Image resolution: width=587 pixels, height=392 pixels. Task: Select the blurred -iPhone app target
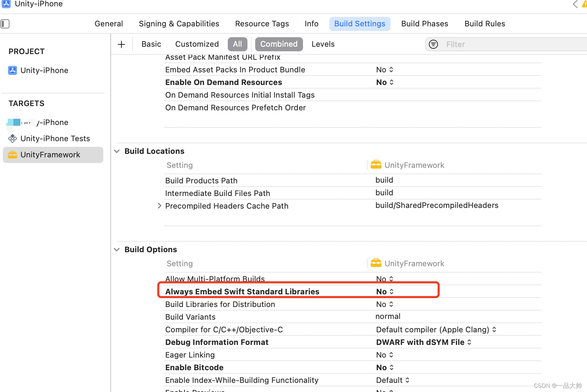coord(38,122)
